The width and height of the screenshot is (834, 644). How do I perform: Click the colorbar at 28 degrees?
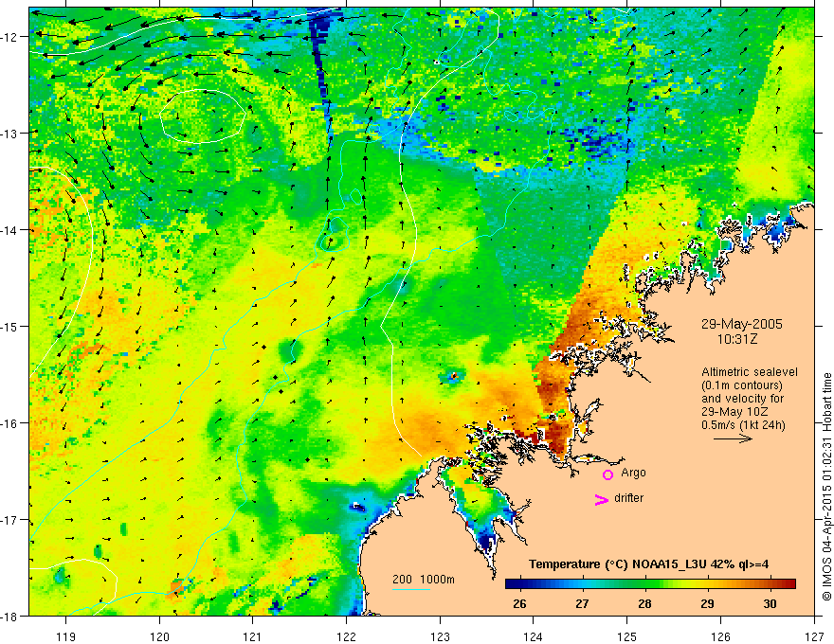click(644, 583)
